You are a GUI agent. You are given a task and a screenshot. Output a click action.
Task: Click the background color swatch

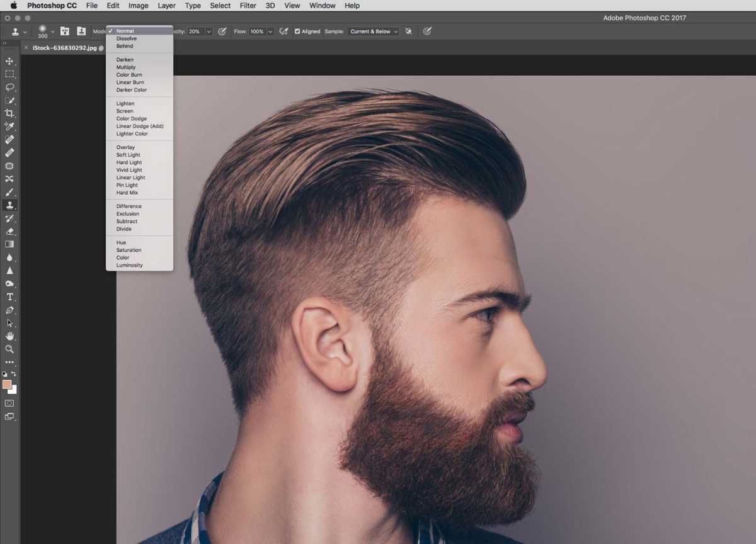point(13,390)
